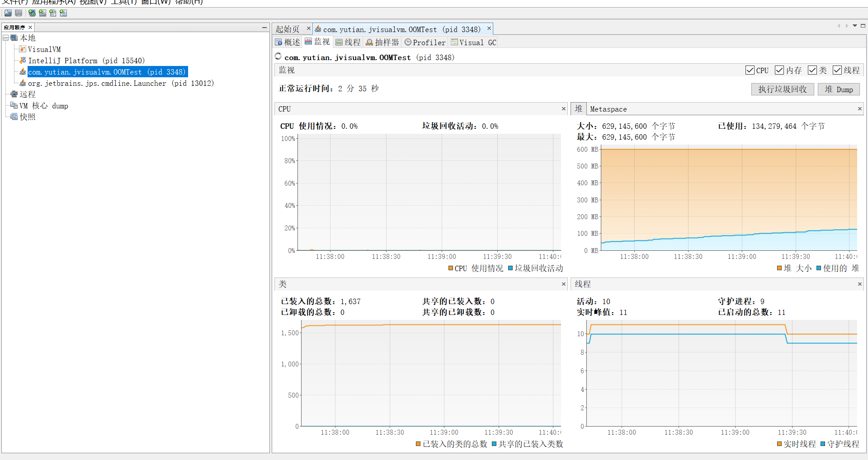Click the Load snapshot toolbar icon
This screenshot has height=460, width=868.
pyautogui.click(x=8, y=13)
